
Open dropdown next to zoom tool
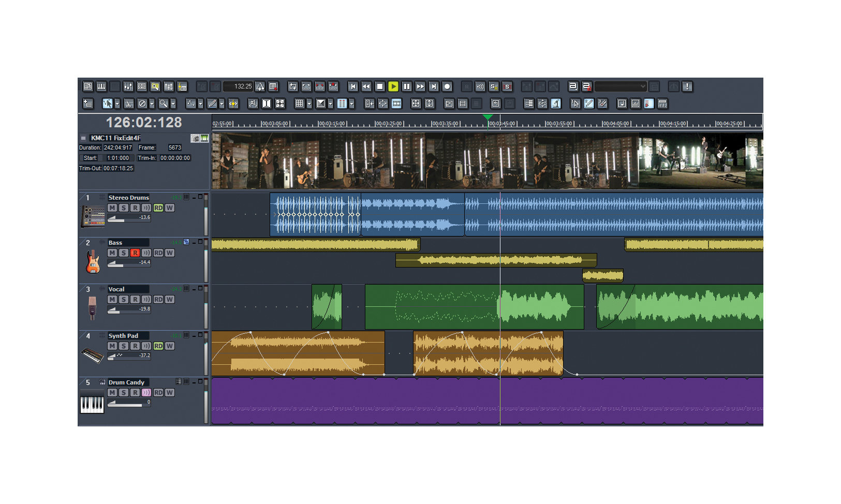point(173,103)
